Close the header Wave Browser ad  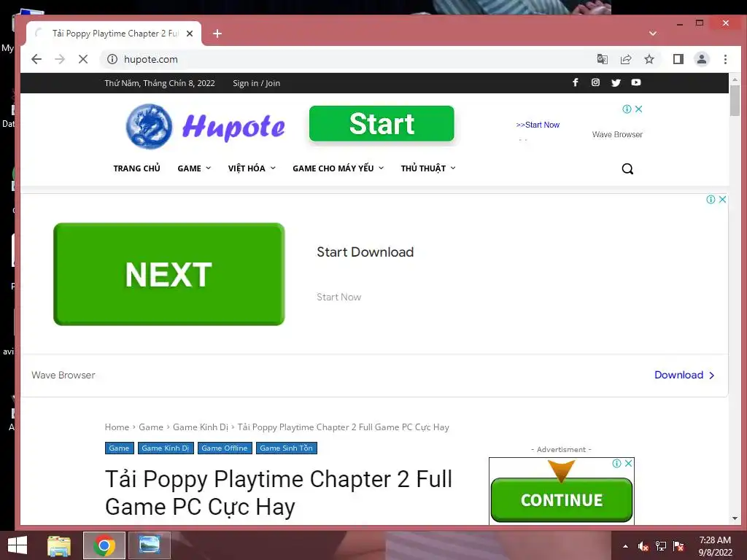(639, 109)
